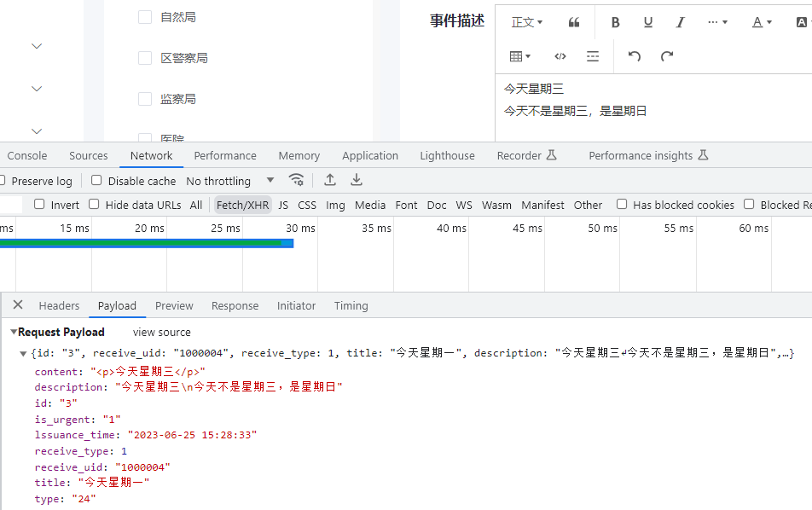Screen dimensions: 812x510
Task: Open the Initiator details tab
Action: pos(296,306)
